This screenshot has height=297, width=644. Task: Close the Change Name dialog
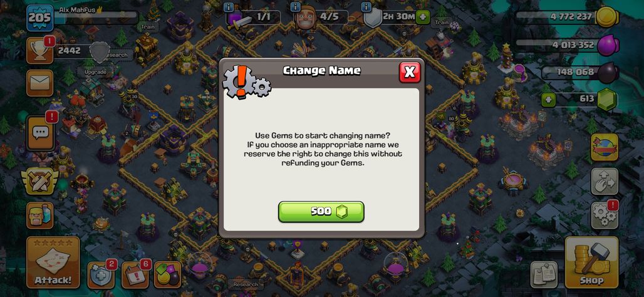tap(410, 72)
